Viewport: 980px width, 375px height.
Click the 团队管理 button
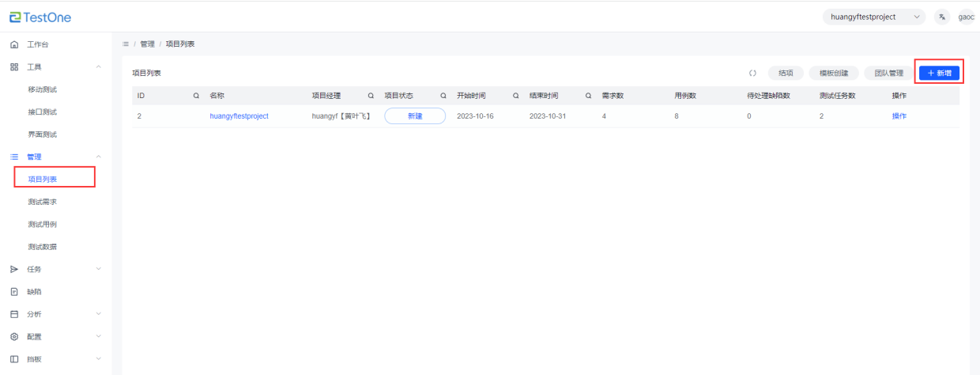pos(883,73)
